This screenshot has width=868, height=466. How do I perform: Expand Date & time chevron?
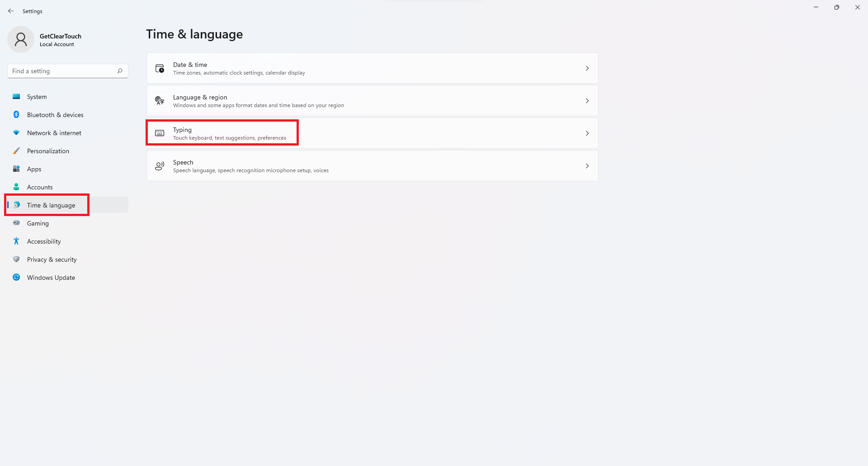pos(587,68)
